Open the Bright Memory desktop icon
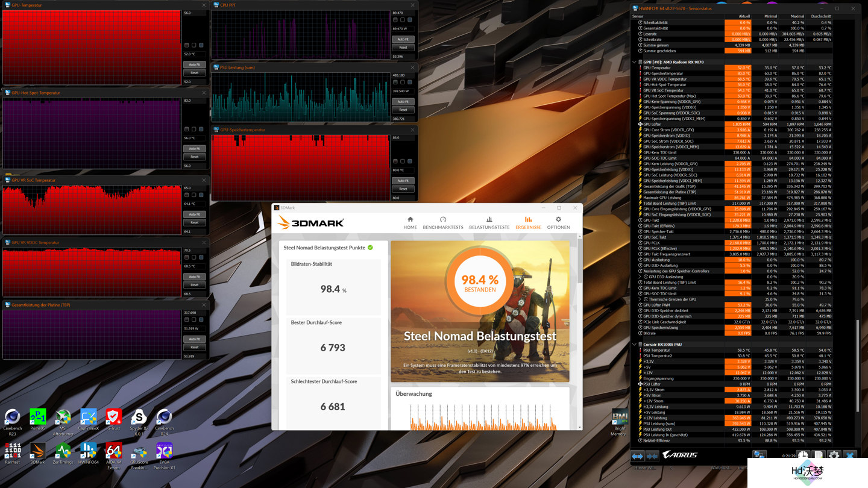 620,422
